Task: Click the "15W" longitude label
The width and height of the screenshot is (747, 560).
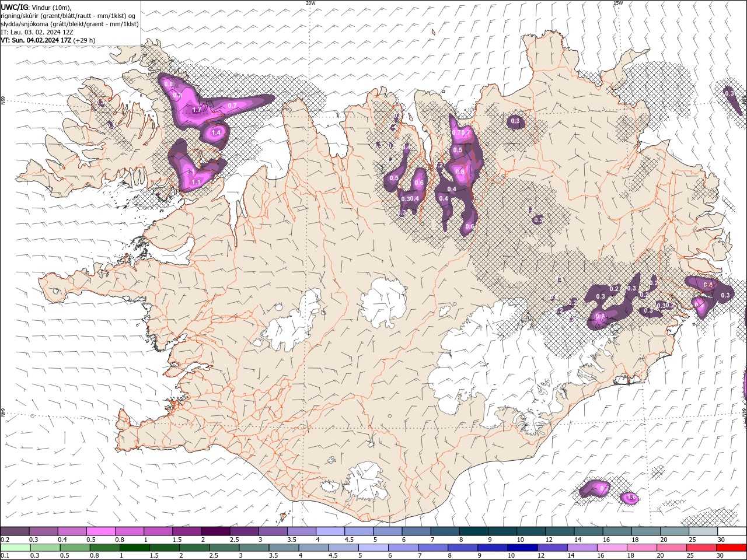Action: click(618, 3)
